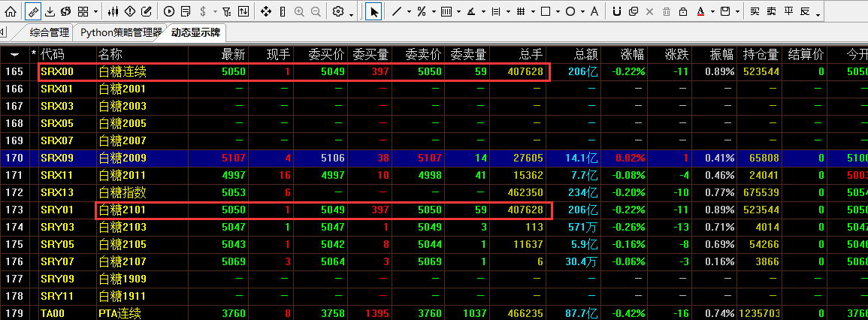
Task: Click the download data icon
Action: pos(50,11)
